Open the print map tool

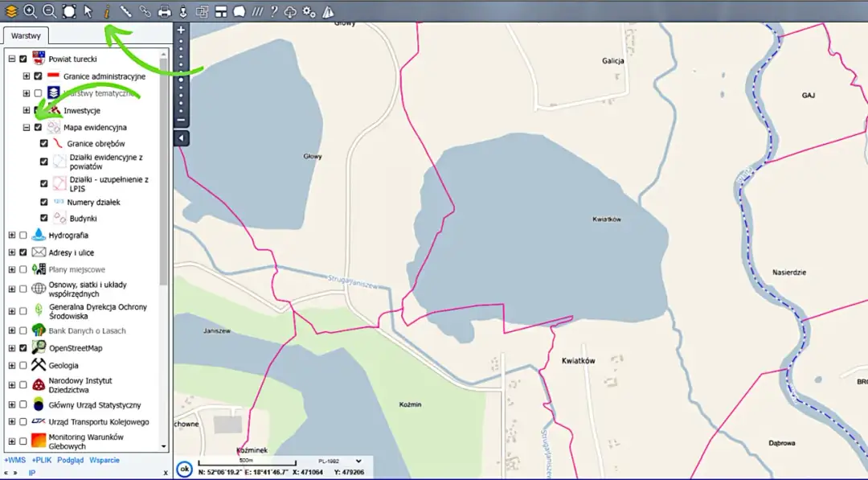tap(164, 11)
